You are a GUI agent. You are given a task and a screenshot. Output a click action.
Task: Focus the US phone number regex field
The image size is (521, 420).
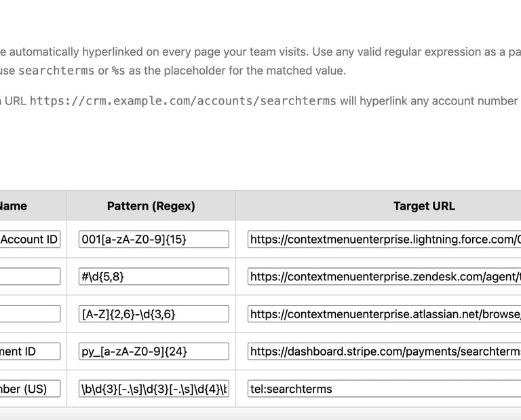(153, 389)
